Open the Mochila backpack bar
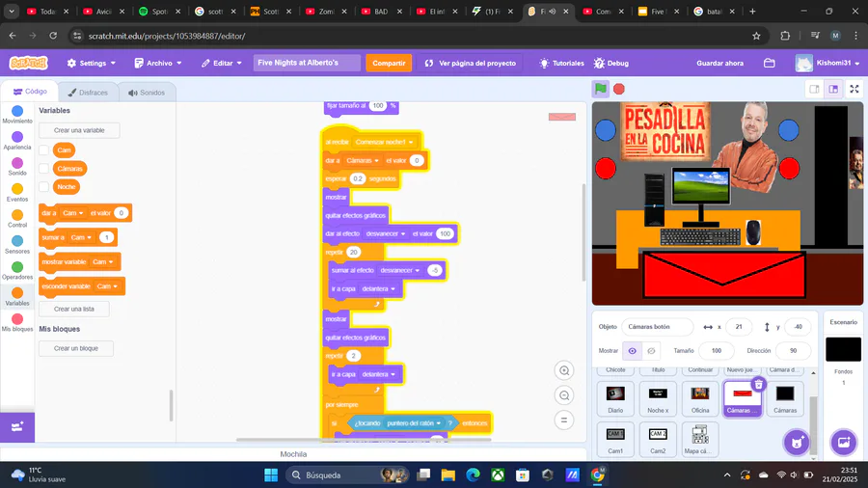This screenshot has width=868, height=488. pos(293,454)
